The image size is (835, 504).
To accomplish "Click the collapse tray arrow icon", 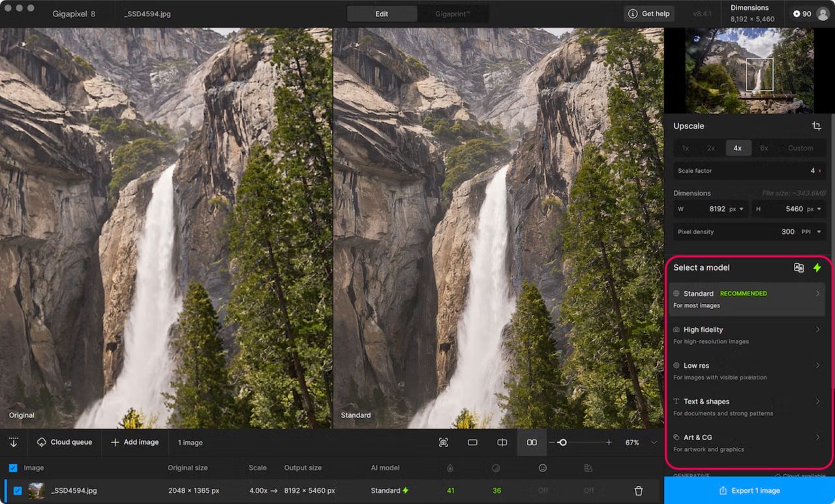I will click(13, 442).
